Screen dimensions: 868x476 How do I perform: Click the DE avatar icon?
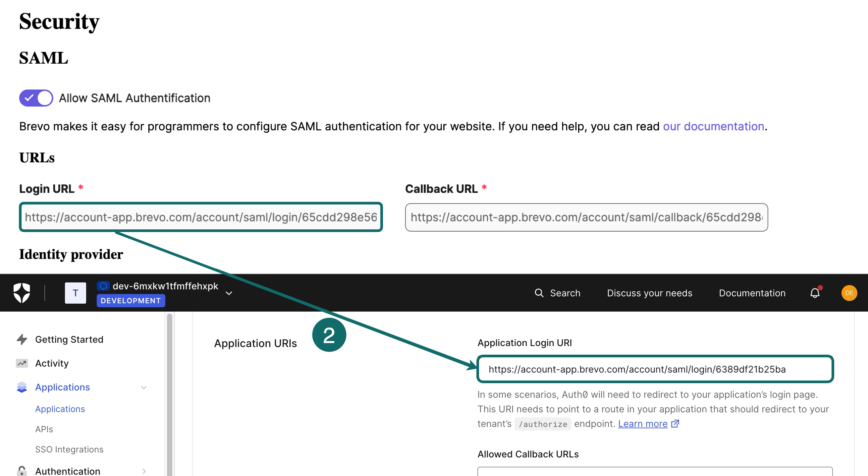[x=849, y=293]
